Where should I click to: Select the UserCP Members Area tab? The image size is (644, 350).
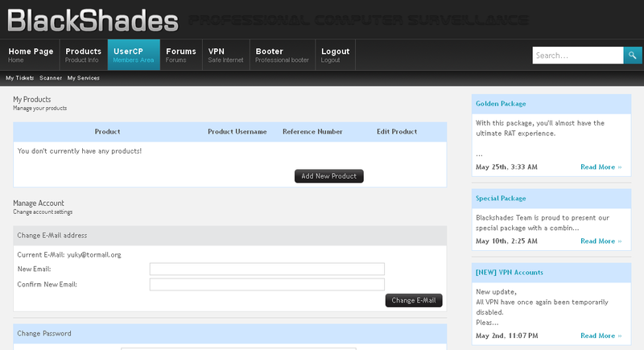coord(134,55)
